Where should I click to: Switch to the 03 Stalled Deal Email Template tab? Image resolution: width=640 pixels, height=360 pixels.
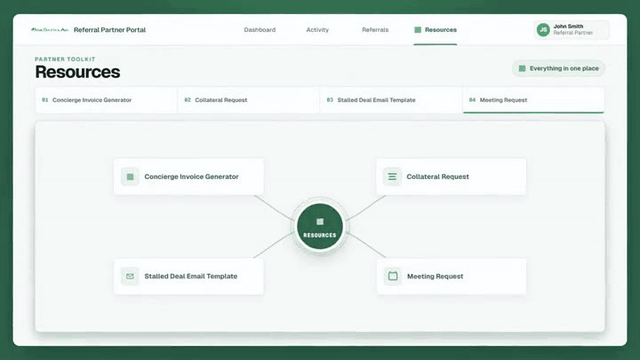[391, 100]
